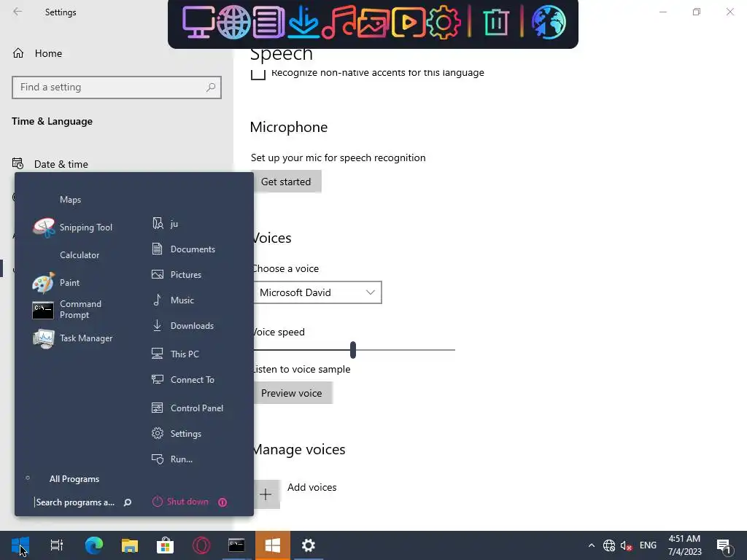Open network globe tray icon

click(x=609, y=545)
